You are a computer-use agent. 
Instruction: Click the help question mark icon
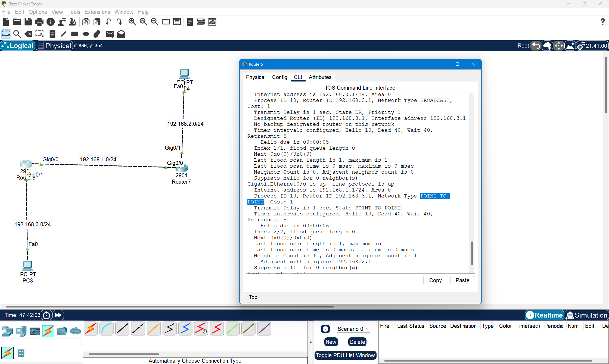[x=602, y=22]
